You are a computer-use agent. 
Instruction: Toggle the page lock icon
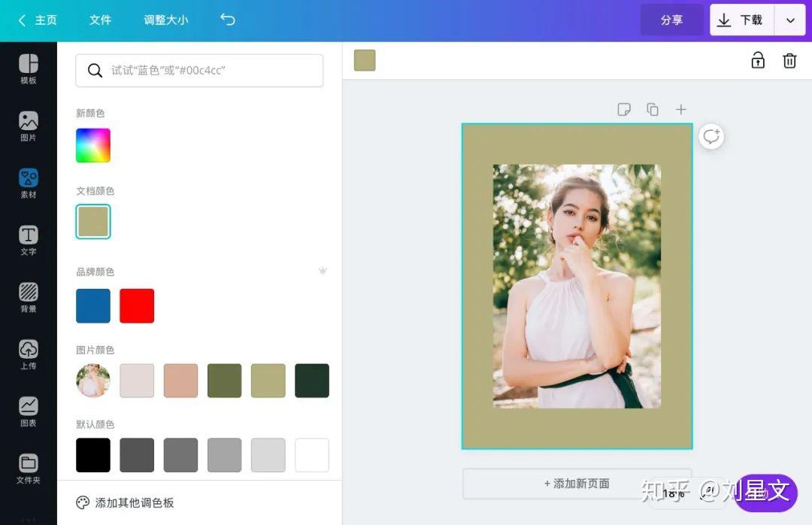(x=758, y=60)
